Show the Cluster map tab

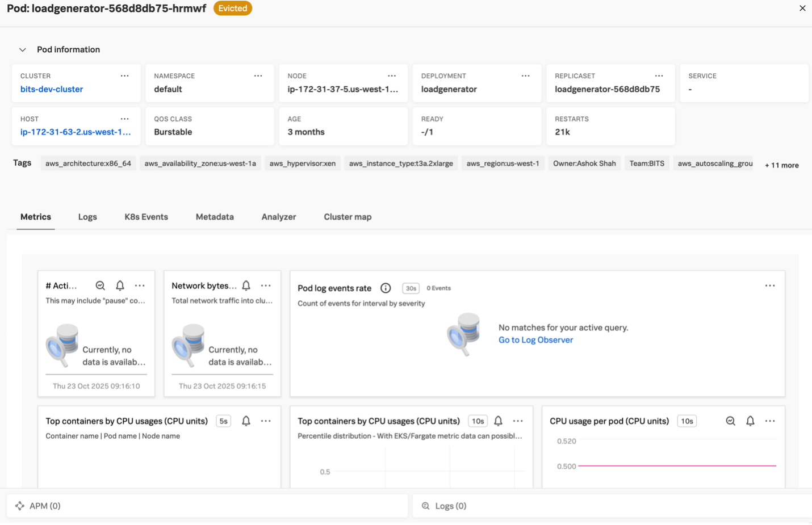[348, 217]
